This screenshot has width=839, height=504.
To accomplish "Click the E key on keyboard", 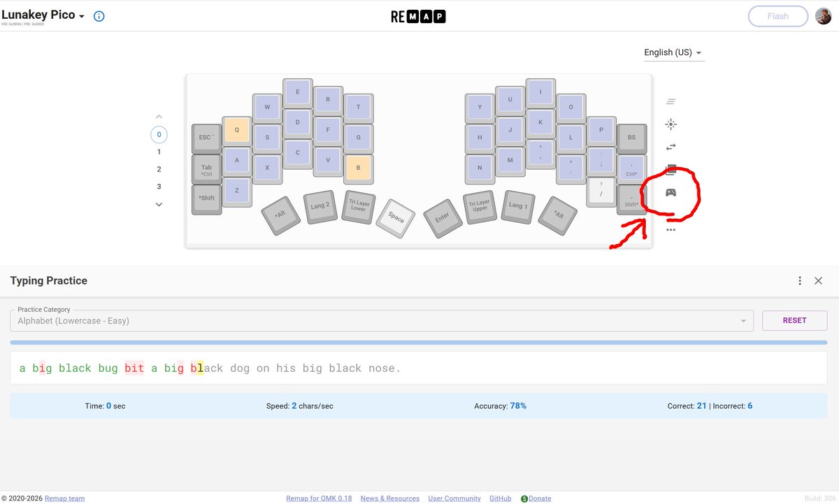I will point(298,93).
